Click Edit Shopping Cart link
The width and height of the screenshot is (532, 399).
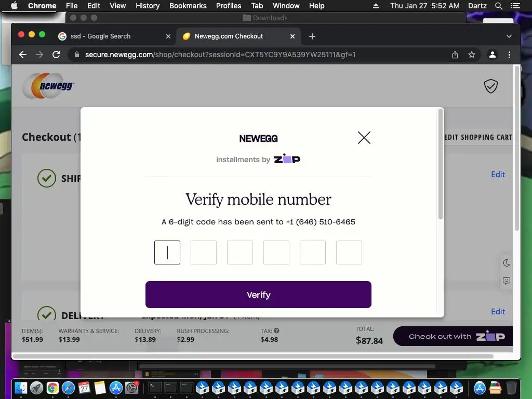478,137
